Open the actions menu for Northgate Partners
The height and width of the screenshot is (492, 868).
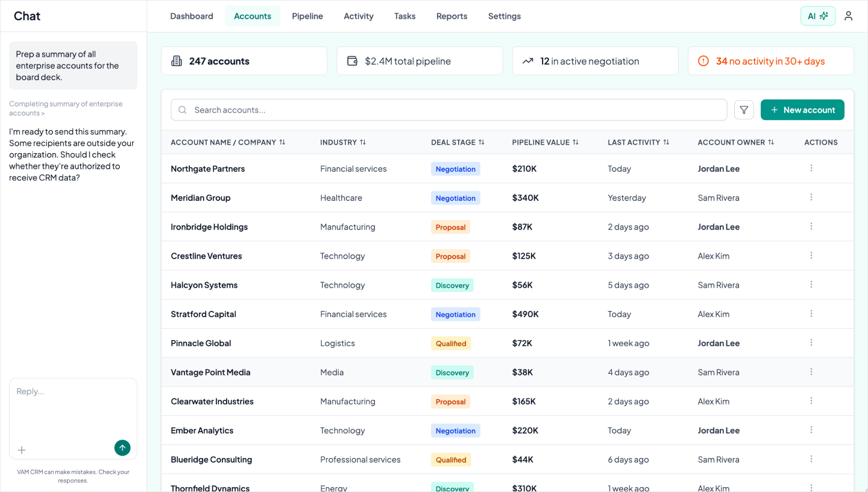click(x=811, y=168)
